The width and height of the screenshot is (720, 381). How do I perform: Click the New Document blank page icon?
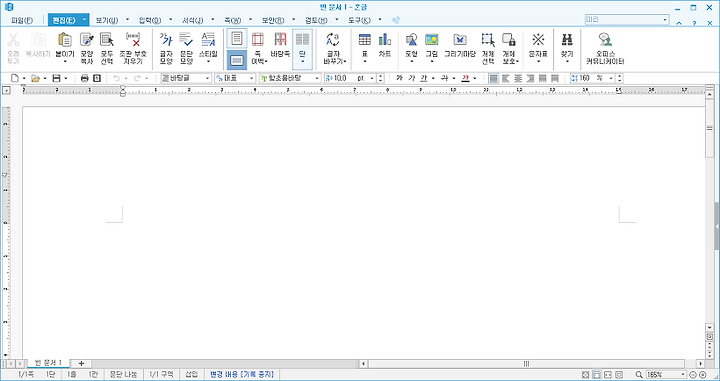pyautogui.click(x=15, y=78)
